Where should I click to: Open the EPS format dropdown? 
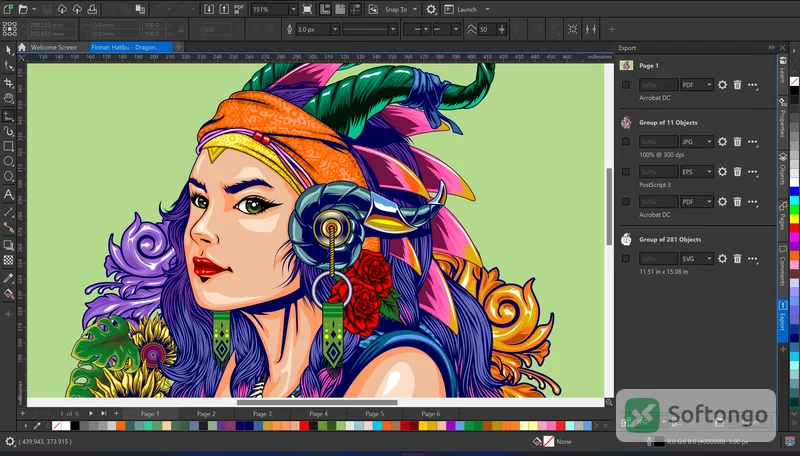[697, 171]
